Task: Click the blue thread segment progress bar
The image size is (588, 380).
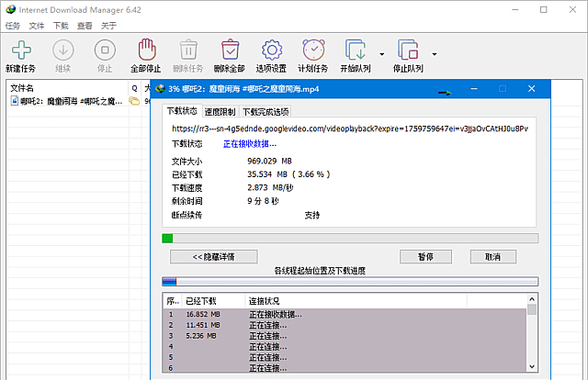Action: (350, 282)
